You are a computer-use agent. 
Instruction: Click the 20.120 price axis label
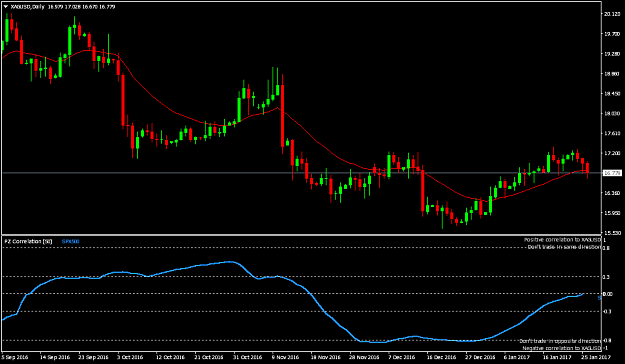pos(612,14)
